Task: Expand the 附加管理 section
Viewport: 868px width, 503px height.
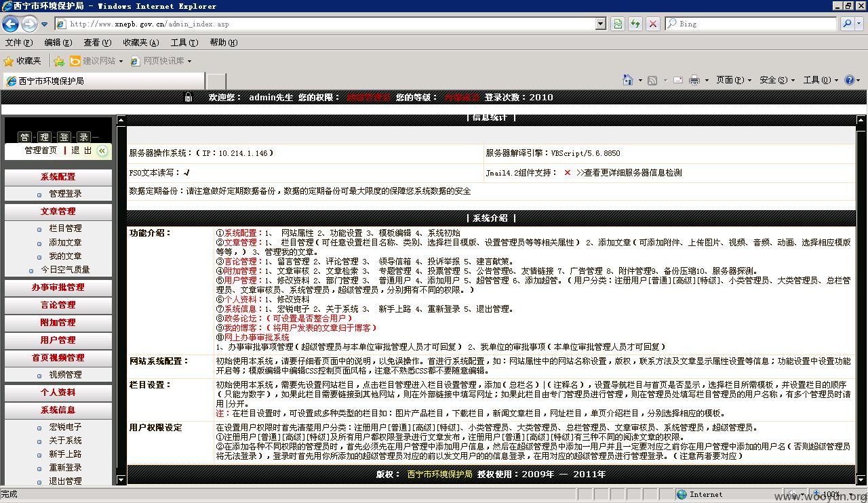Action: (58, 323)
